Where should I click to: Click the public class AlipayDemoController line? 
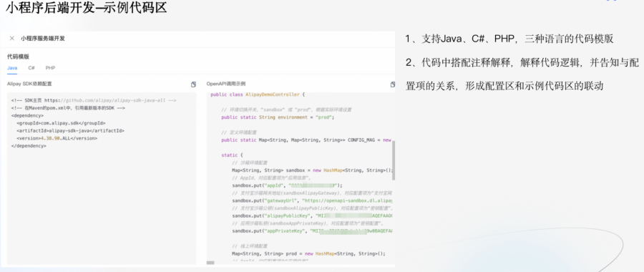click(x=258, y=94)
